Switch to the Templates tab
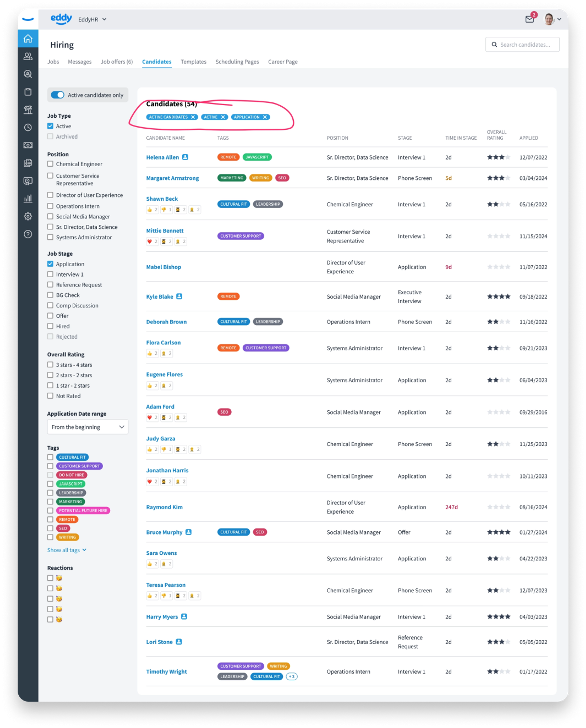The width and height of the screenshot is (586, 728). (193, 62)
